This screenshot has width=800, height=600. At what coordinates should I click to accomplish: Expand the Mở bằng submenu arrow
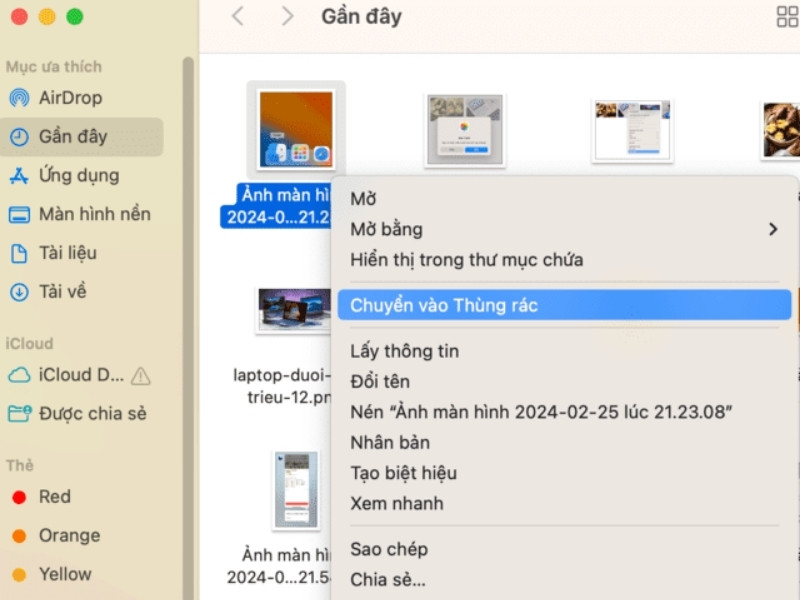[x=773, y=229]
